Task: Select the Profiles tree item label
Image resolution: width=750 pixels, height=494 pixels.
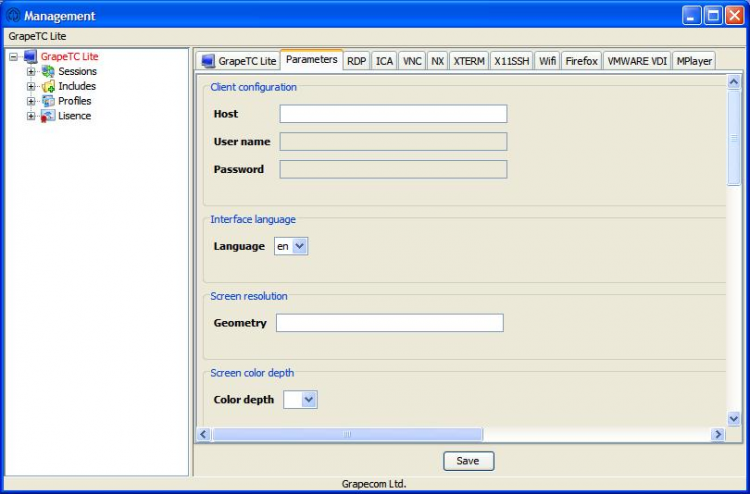Action: pyautogui.click(x=75, y=101)
